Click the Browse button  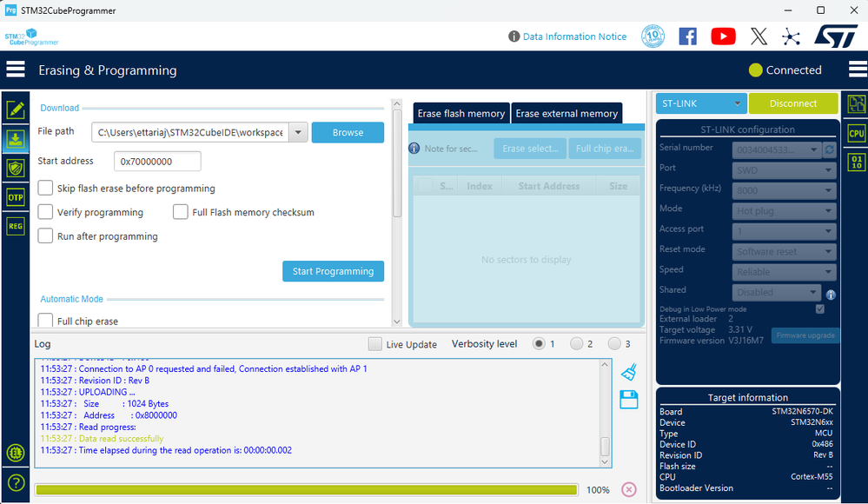[x=348, y=132]
